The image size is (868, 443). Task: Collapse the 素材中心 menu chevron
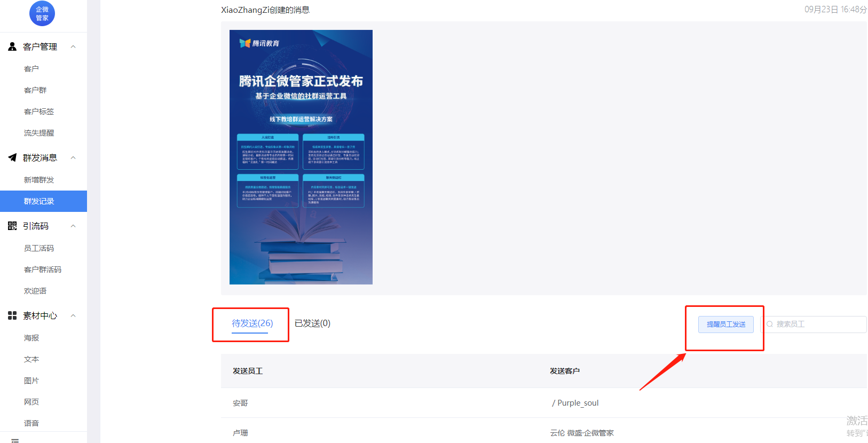pos(73,315)
